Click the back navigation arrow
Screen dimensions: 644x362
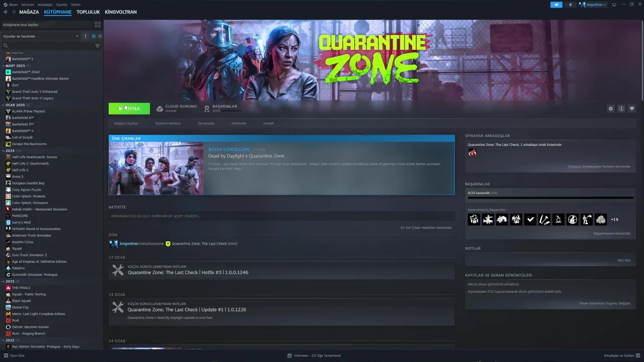6,12
